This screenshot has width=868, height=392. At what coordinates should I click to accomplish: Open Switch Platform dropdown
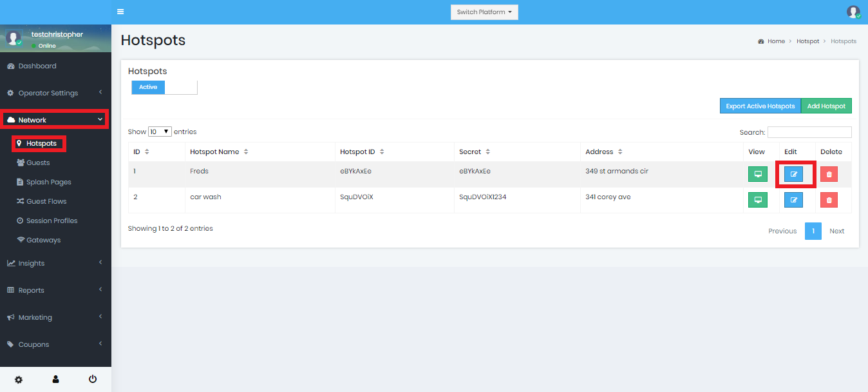(x=484, y=12)
